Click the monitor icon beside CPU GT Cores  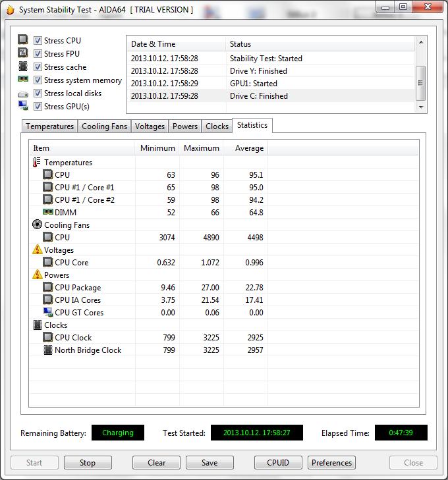tap(48, 312)
